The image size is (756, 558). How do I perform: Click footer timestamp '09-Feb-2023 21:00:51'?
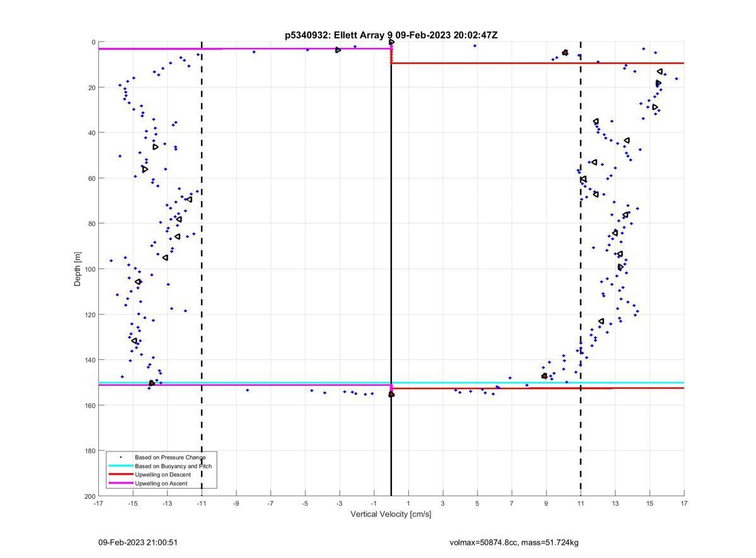click(137, 542)
